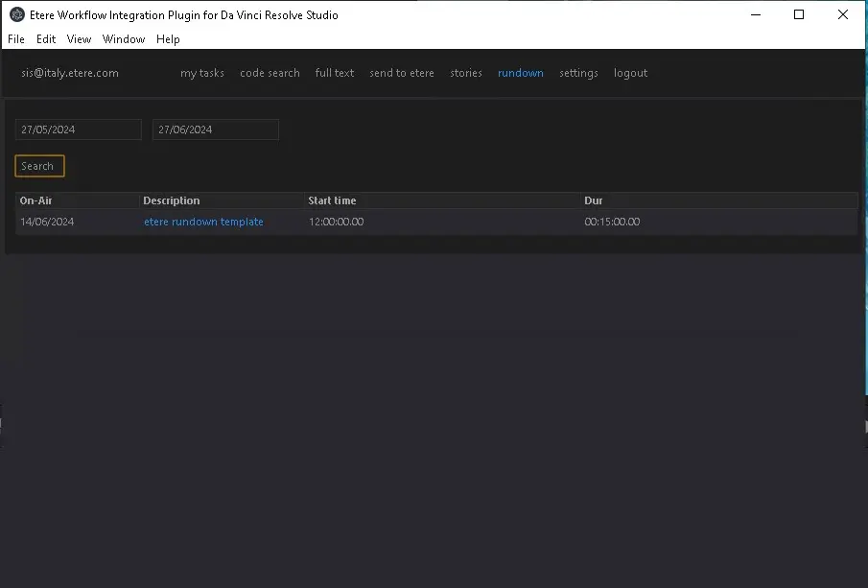
Task: Sort by the On-Air column header
Action: tap(36, 200)
